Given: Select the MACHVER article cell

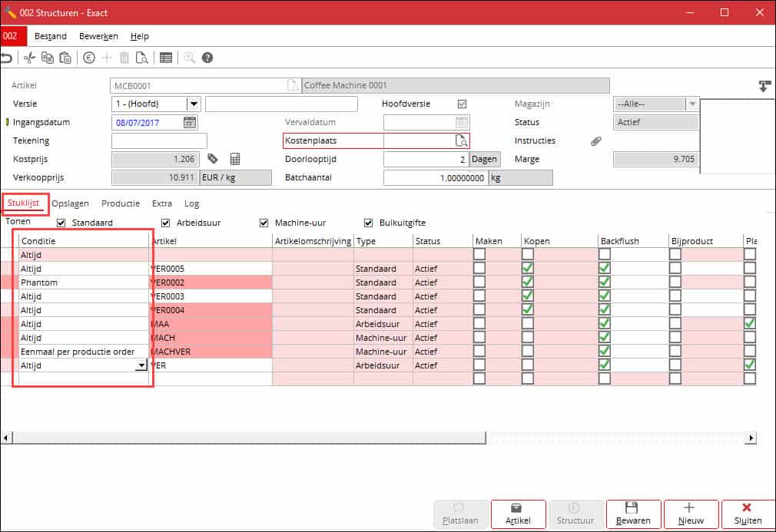Looking at the screenshot, I should pyautogui.click(x=211, y=352).
